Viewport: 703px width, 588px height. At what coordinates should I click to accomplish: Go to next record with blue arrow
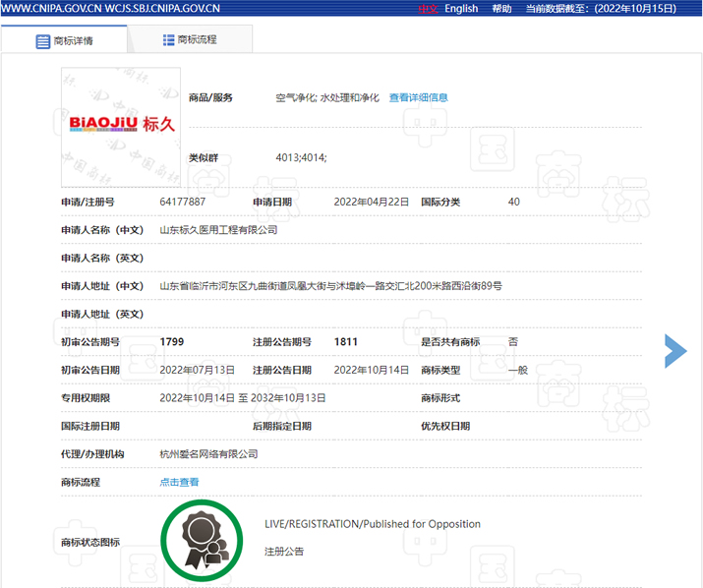click(675, 351)
